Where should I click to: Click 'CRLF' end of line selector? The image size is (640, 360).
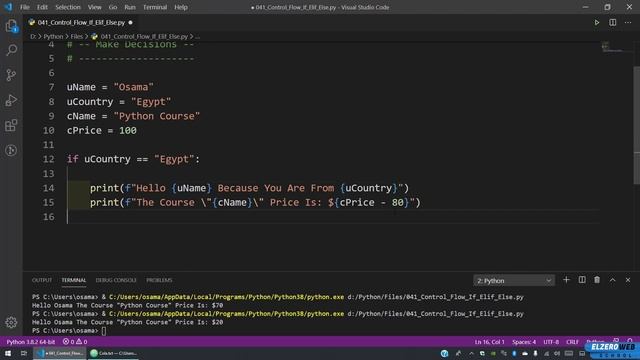[572, 342]
